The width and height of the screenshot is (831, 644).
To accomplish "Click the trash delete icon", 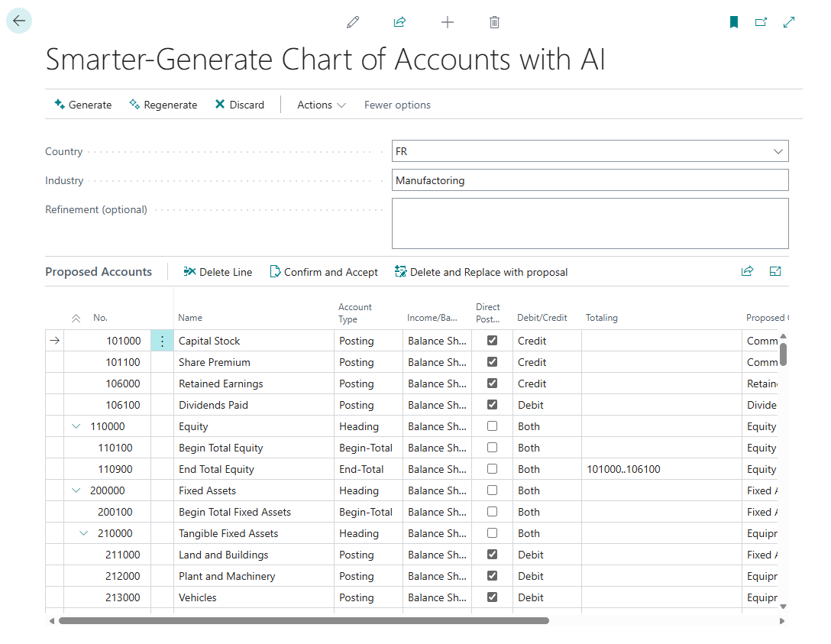I will [494, 22].
